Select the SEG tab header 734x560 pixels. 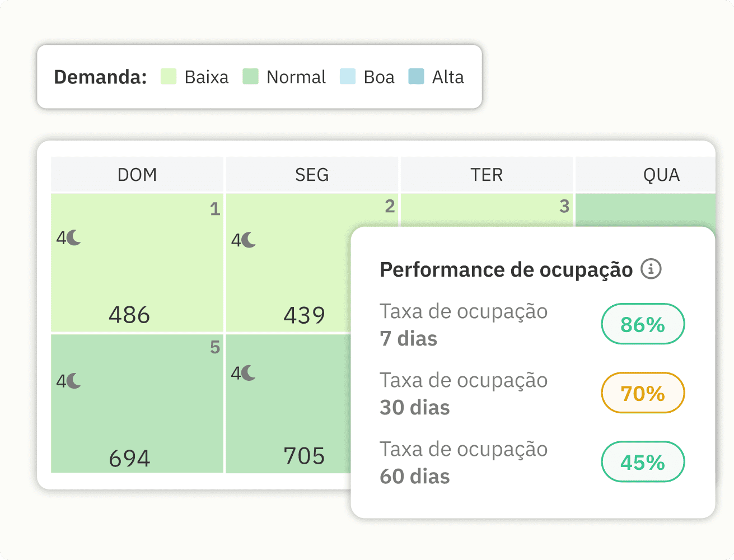[x=311, y=174]
